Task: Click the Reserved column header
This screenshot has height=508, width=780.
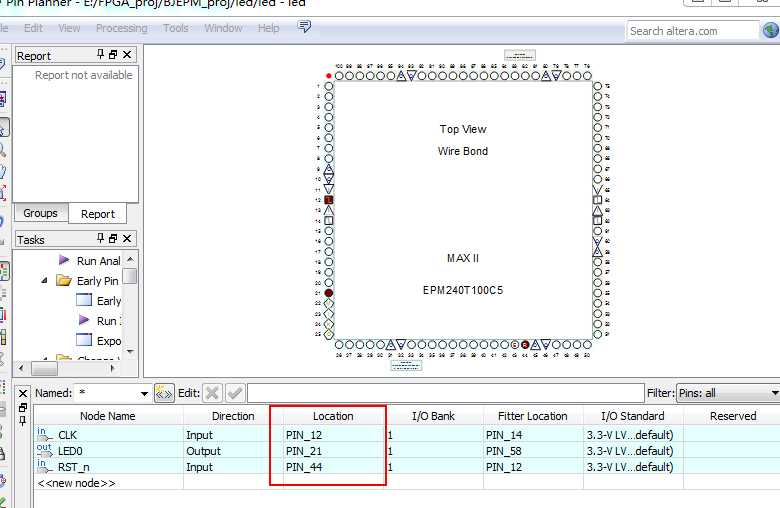Action: tap(733, 416)
